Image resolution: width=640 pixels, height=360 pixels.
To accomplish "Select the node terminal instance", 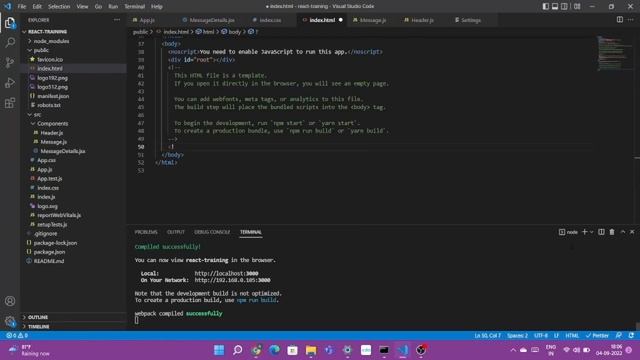I will [568, 232].
